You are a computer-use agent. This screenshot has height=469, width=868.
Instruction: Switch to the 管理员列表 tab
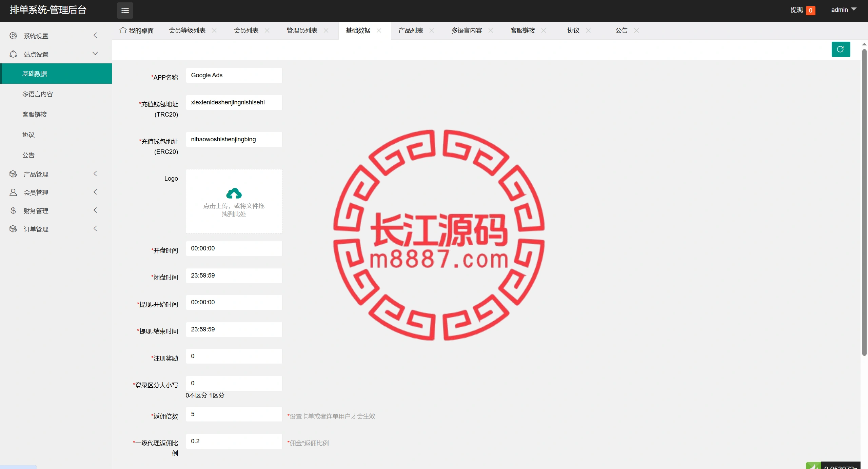pyautogui.click(x=302, y=30)
